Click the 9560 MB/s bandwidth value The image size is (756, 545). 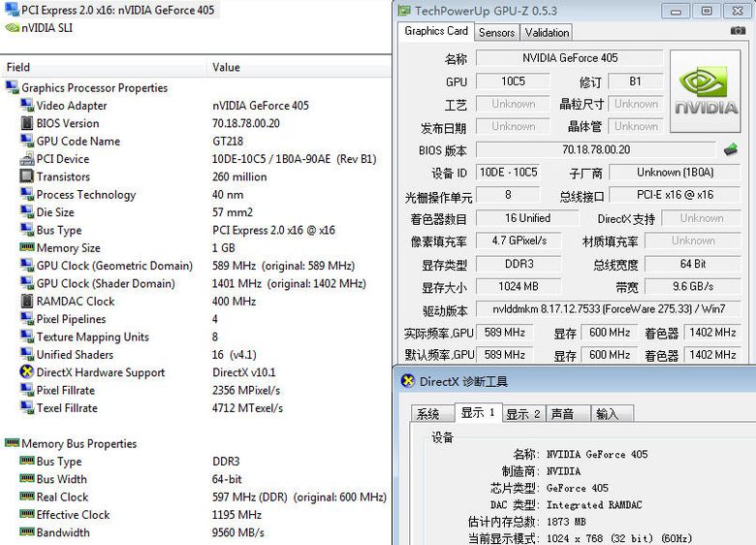(238, 532)
